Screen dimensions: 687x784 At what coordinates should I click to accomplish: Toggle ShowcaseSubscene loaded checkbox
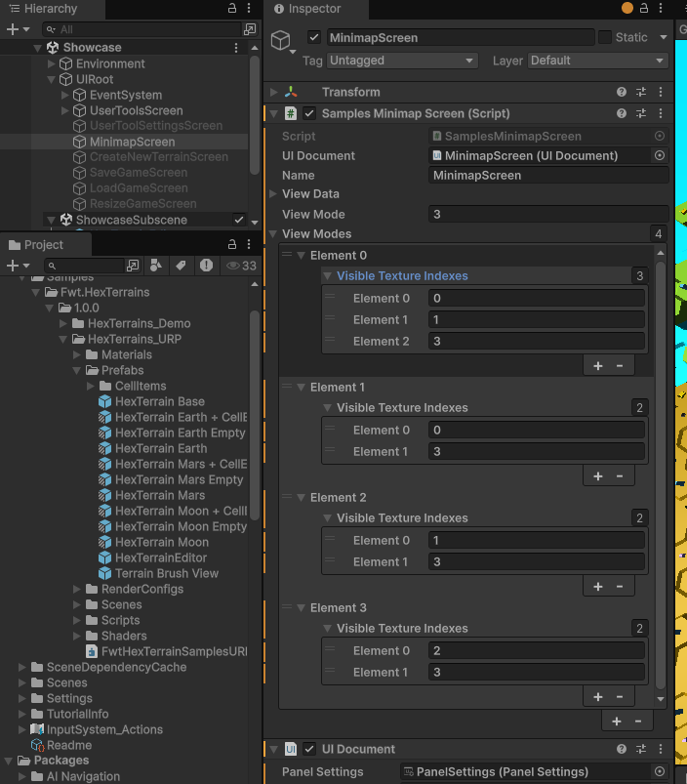[239, 220]
